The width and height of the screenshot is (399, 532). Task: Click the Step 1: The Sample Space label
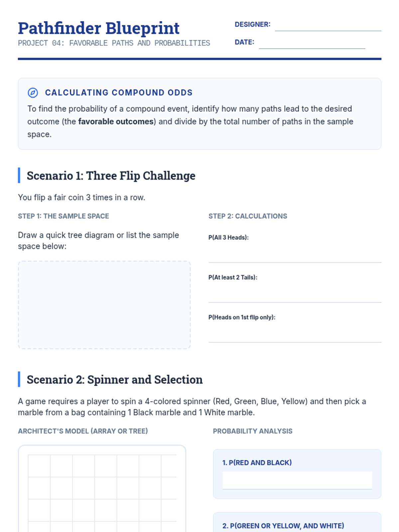tap(64, 216)
